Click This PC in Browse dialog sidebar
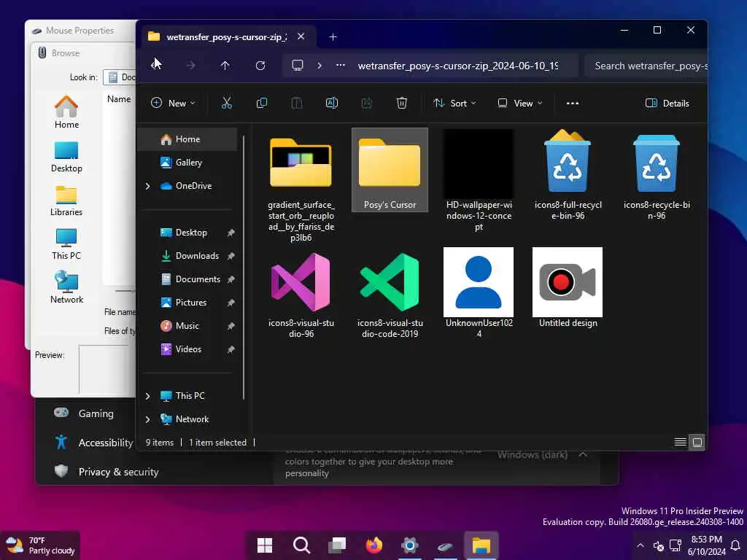This screenshot has width=747, height=560. [x=66, y=244]
